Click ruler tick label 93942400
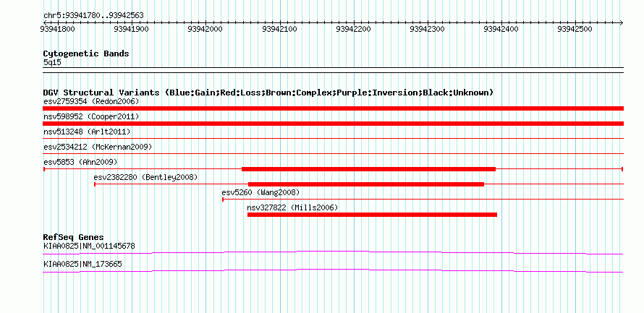The image size is (644, 313). pyautogui.click(x=501, y=29)
